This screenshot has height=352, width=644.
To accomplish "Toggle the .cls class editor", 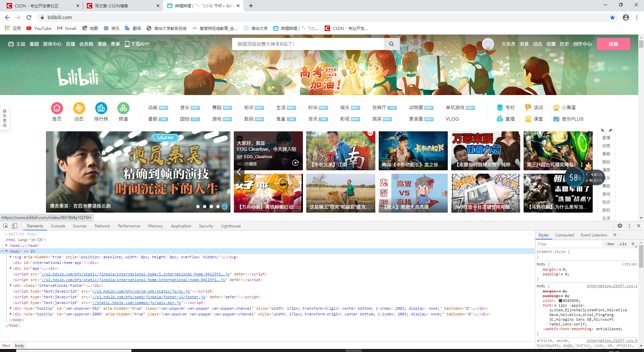I will coord(623,244).
